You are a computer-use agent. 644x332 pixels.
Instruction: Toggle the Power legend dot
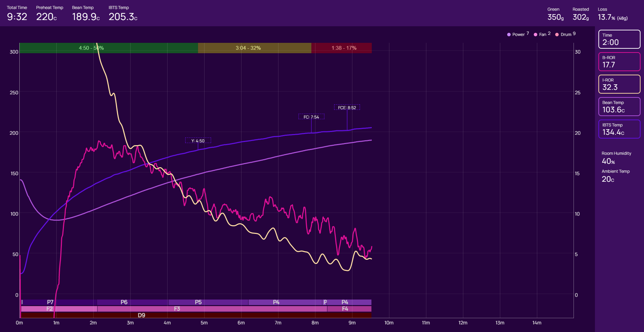(509, 35)
